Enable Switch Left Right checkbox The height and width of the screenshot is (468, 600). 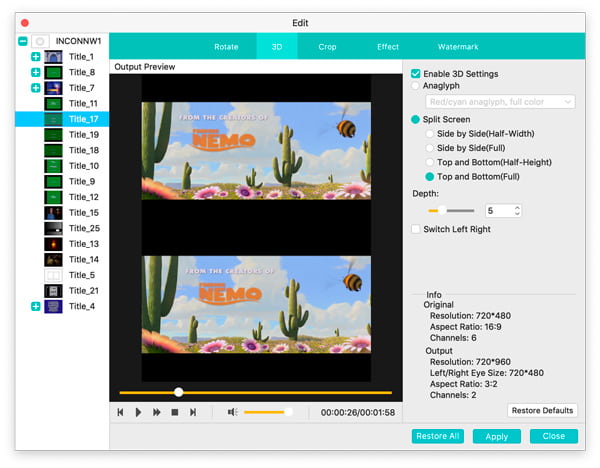click(416, 229)
